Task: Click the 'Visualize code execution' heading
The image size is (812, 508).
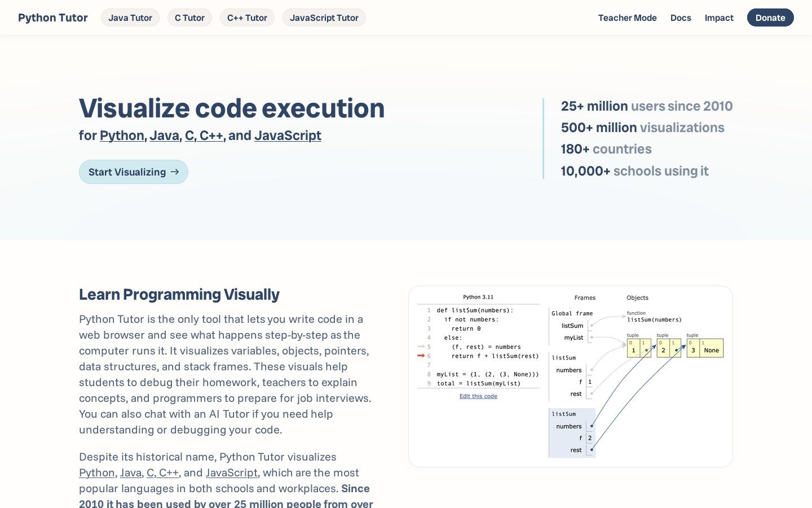Action: pos(232,108)
